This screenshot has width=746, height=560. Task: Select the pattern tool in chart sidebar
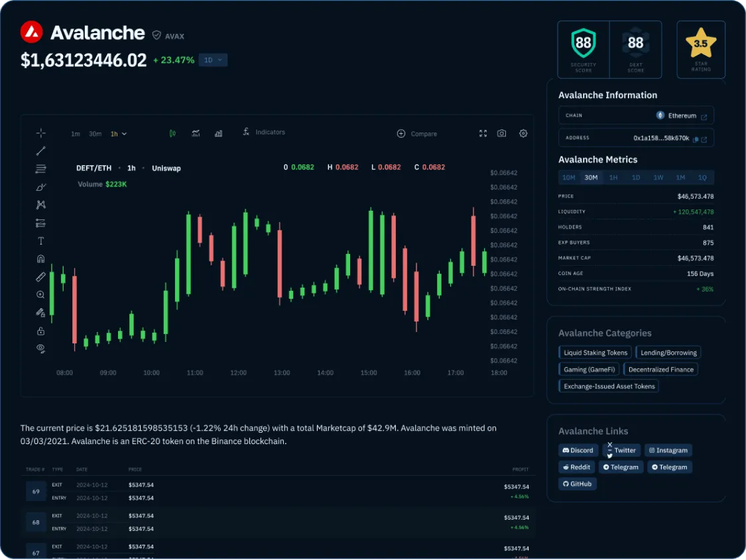pos(41,205)
